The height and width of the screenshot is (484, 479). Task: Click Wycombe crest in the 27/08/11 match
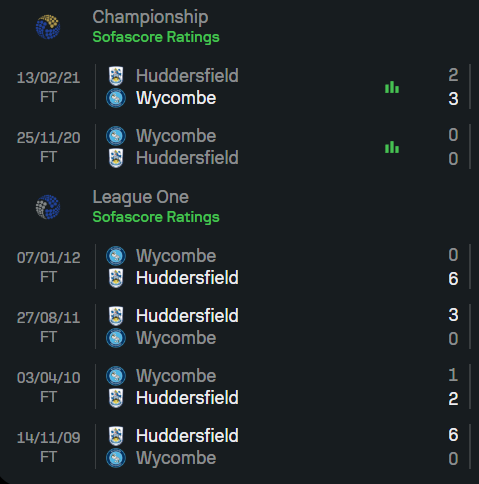pos(116,338)
